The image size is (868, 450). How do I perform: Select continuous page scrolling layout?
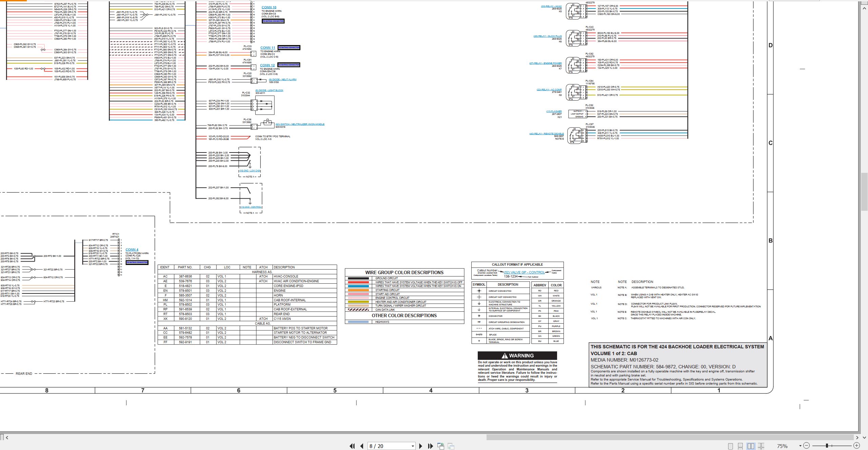[741, 446]
